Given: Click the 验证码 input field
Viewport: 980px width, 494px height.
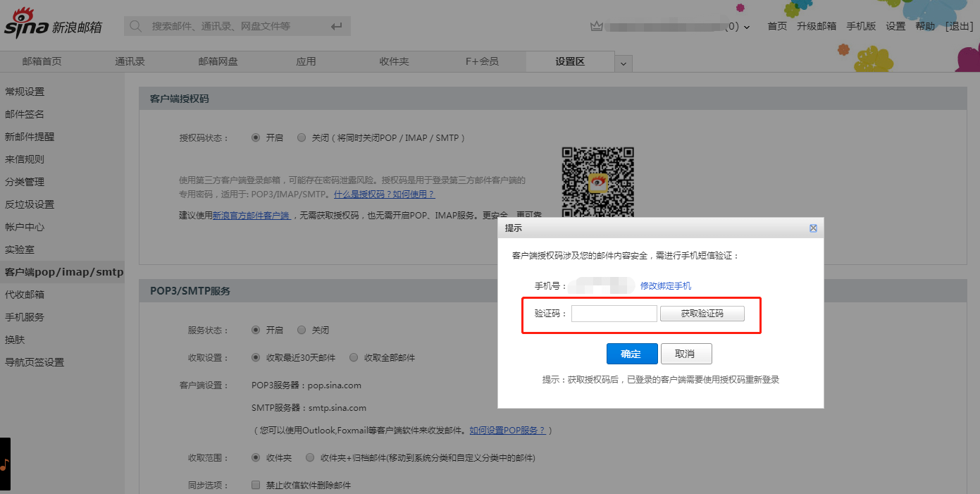Looking at the screenshot, I should [x=614, y=314].
